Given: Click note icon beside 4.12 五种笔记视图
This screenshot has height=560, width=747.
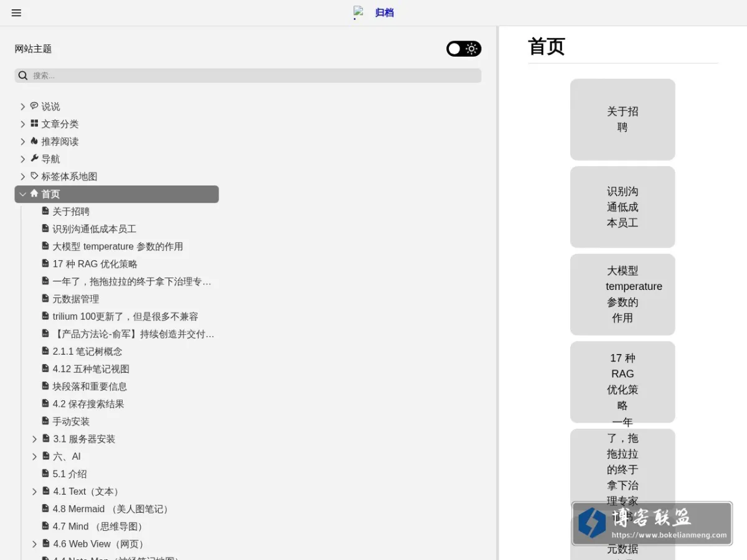Looking at the screenshot, I should pos(45,368).
